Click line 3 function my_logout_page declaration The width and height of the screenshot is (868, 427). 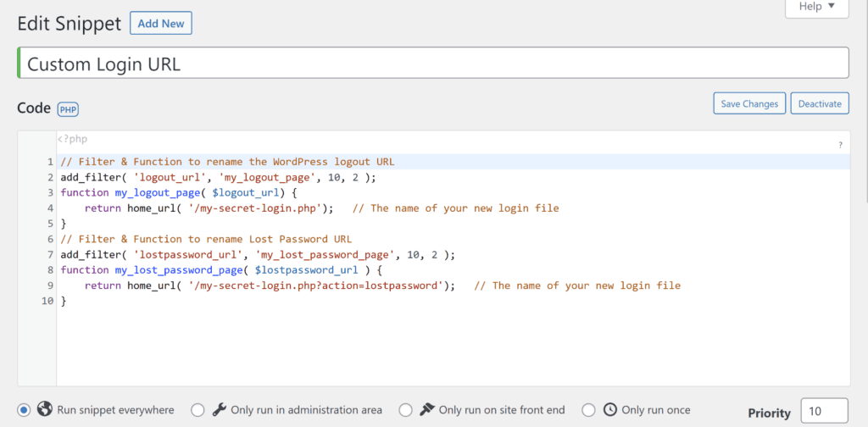tap(179, 193)
